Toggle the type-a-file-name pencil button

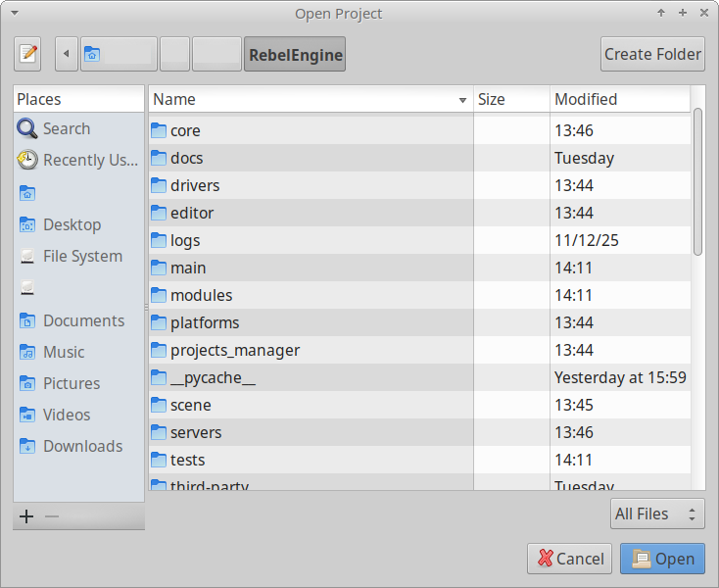click(x=27, y=54)
